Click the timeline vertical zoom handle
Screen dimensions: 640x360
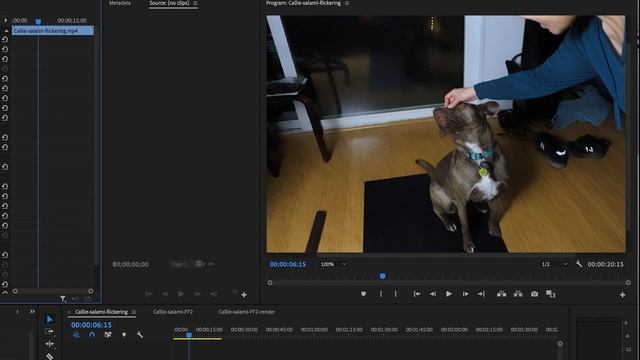pos(560,344)
